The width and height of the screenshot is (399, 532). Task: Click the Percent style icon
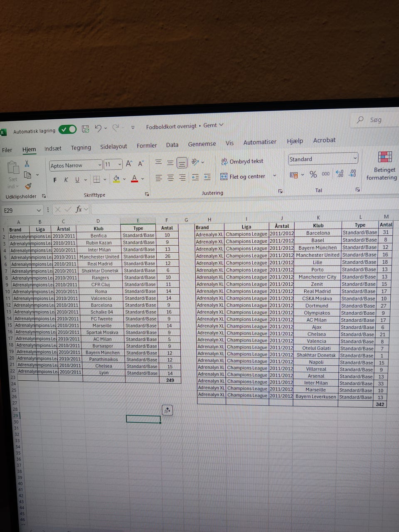coord(313,174)
